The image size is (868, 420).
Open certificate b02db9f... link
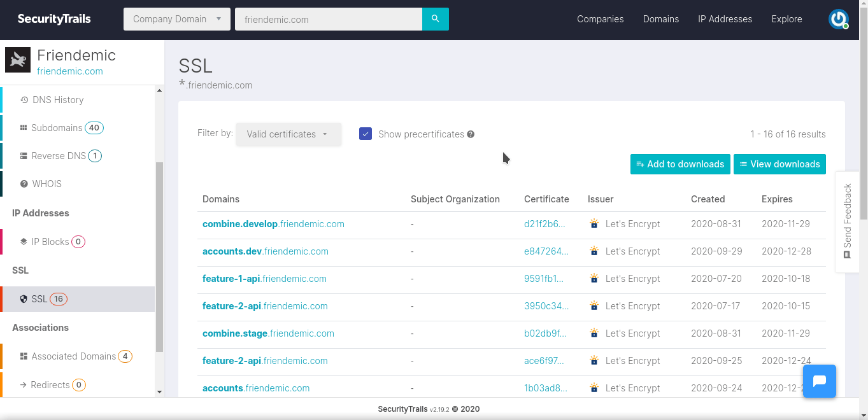tap(545, 333)
